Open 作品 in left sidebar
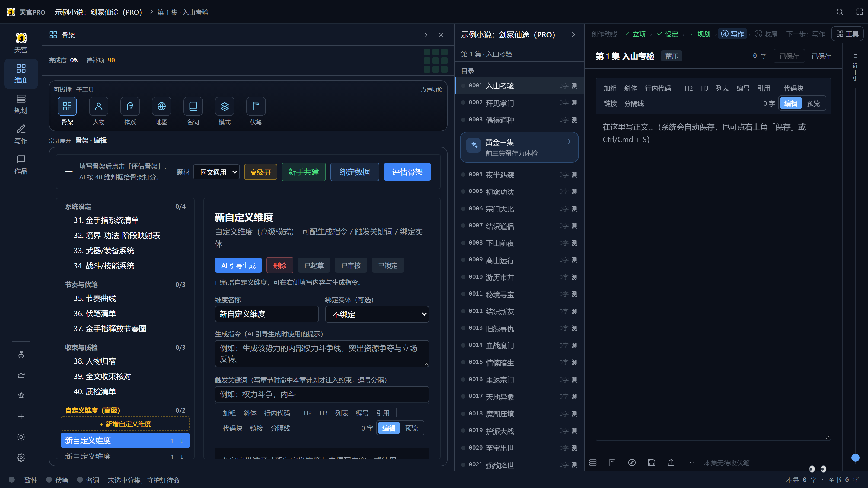The width and height of the screenshot is (868, 488). click(x=21, y=165)
